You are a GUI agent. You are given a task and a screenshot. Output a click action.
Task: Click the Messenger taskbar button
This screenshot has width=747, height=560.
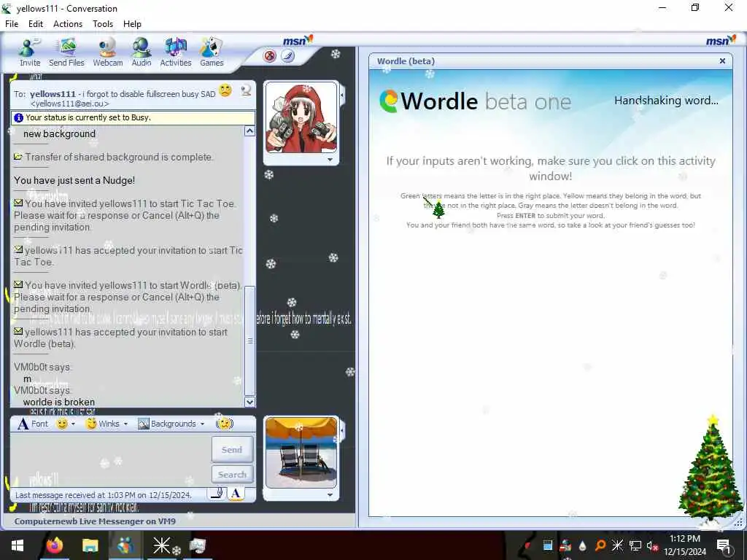point(125,545)
